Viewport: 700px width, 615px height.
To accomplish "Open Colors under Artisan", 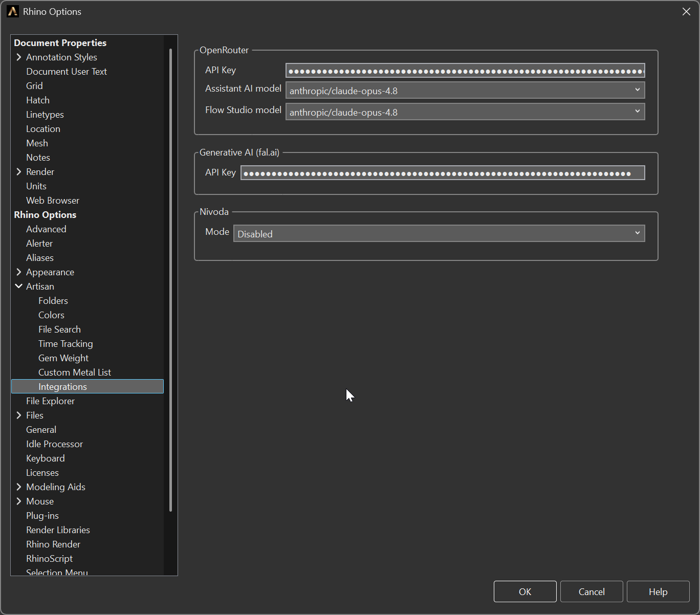I will tap(51, 315).
